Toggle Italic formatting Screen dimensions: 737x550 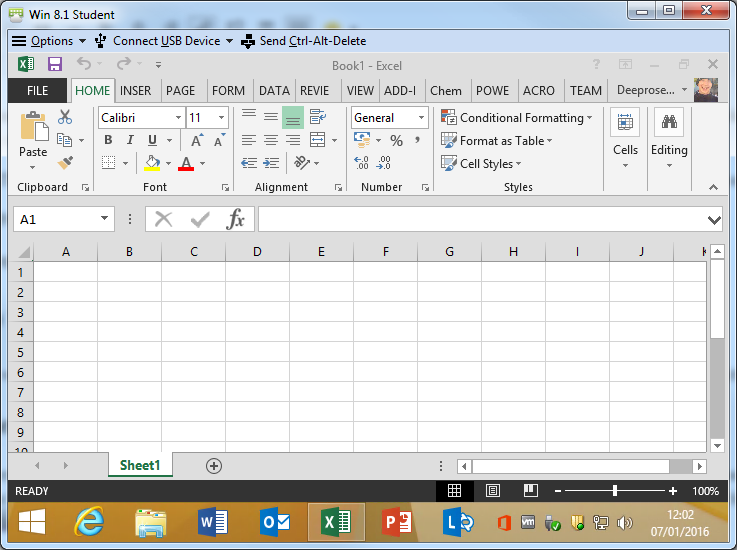(x=130, y=141)
